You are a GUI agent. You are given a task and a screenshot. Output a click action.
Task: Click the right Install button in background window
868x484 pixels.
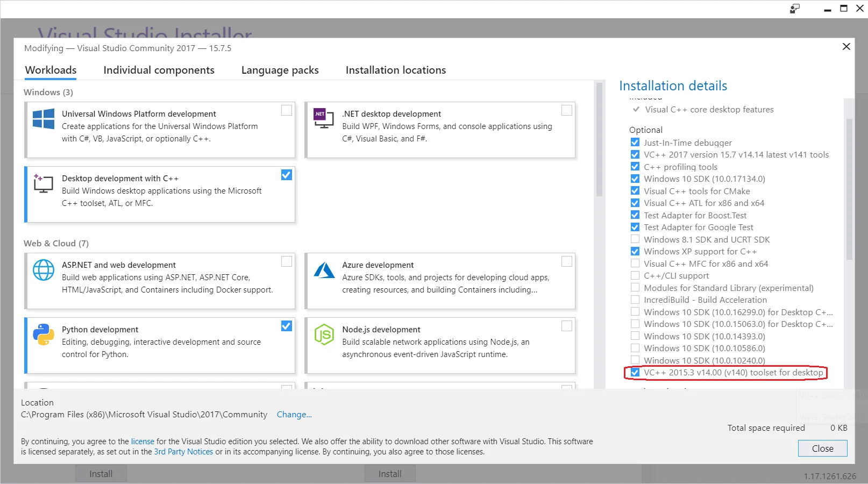pos(390,474)
